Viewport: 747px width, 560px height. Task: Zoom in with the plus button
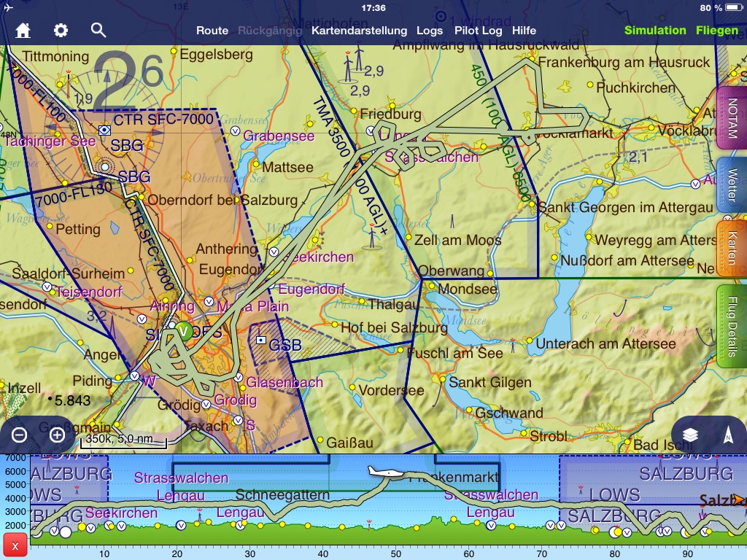pos(57,435)
